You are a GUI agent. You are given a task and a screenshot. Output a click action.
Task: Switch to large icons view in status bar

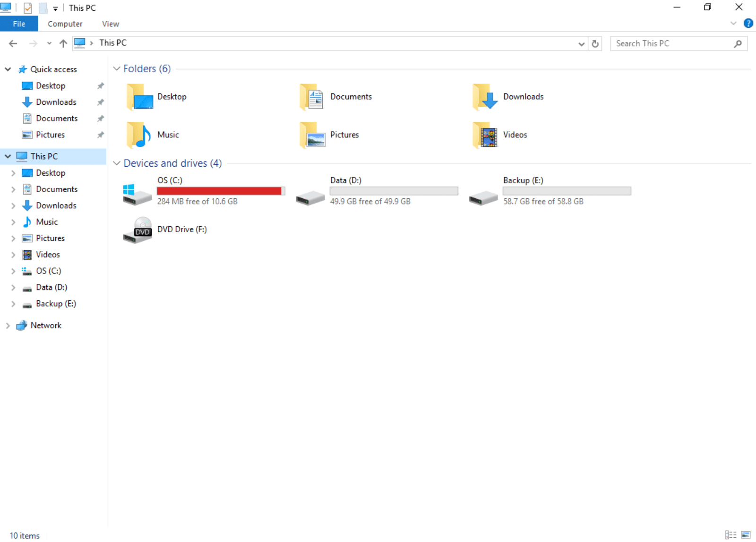tap(746, 535)
